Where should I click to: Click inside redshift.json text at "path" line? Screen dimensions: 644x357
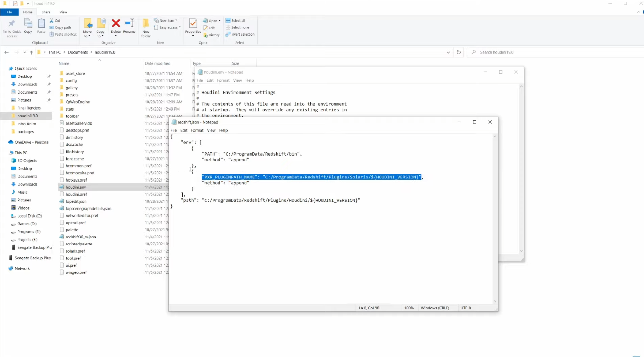[270, 200]
